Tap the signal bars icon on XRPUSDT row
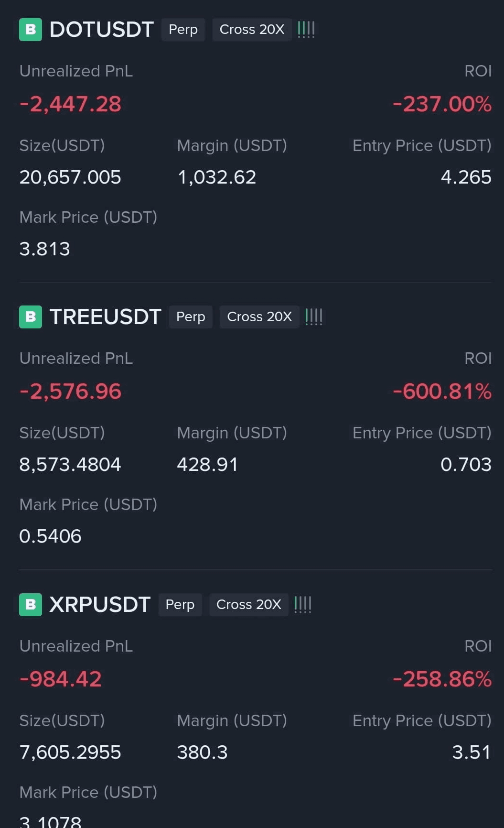 303,605
